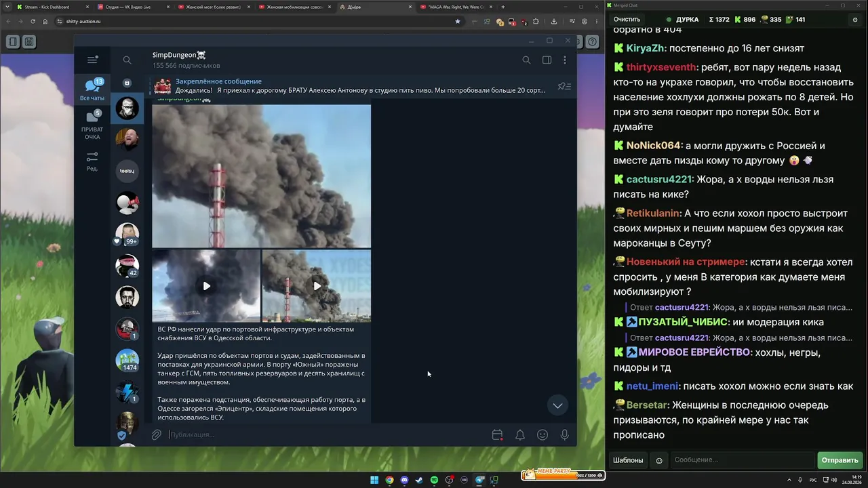Record a voice message with the microphone
Viewport: 868px width, 488px height.
point(565,434)
